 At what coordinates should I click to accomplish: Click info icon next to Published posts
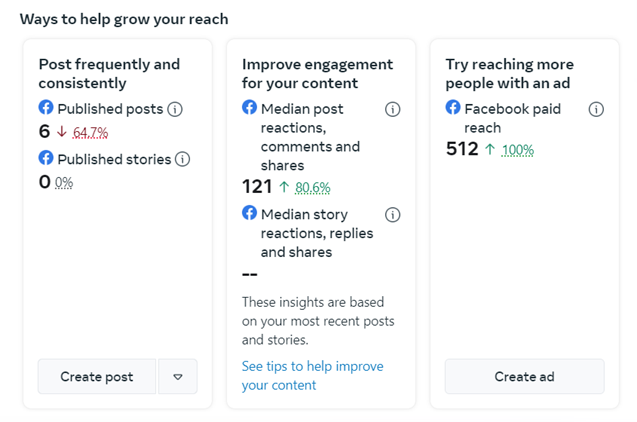175,109
